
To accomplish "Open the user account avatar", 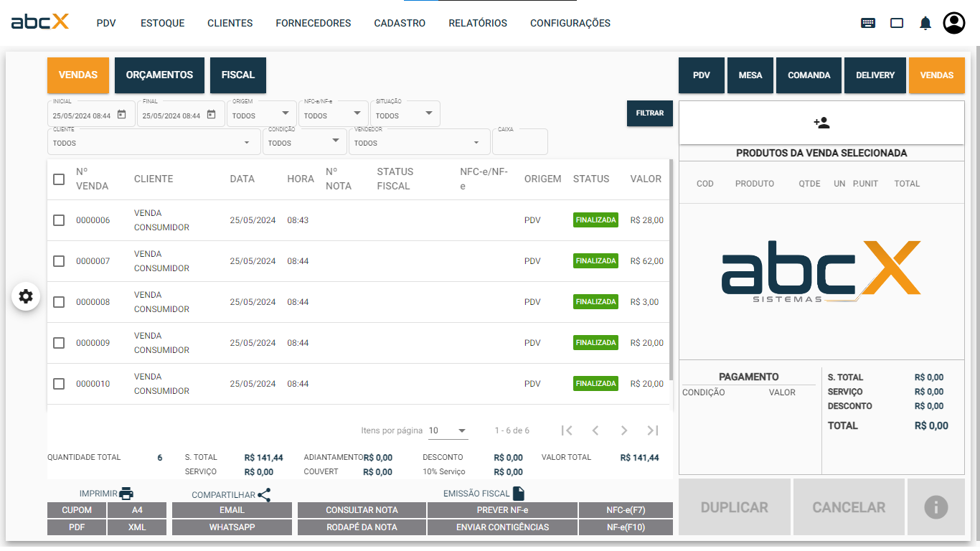I will tap(954, 23).
